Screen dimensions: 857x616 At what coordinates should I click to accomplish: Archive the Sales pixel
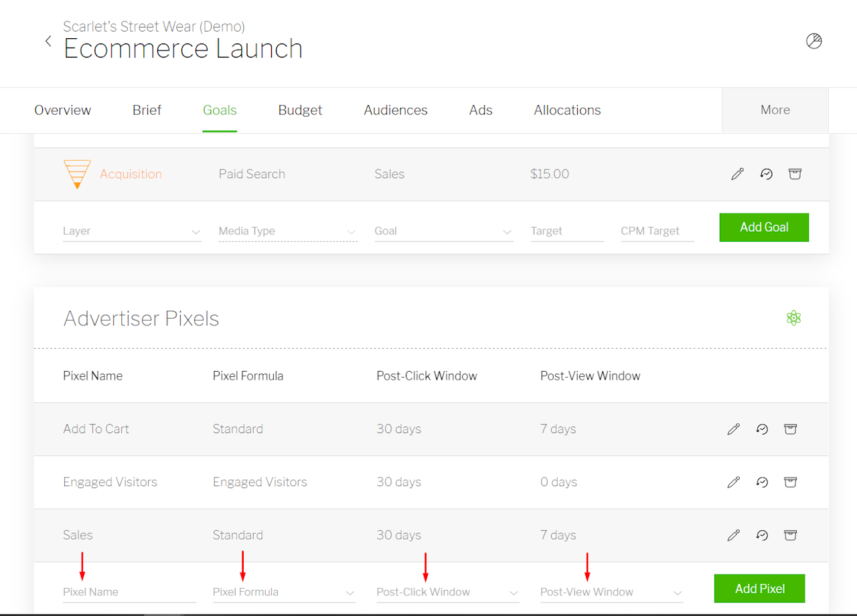click(790, 535)
